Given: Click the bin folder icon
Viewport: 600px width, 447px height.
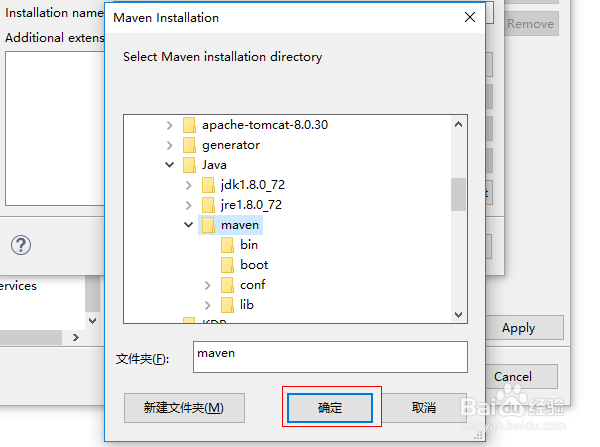Looking at the screenshot, I should pyautogui.click(x=227, y=245).
